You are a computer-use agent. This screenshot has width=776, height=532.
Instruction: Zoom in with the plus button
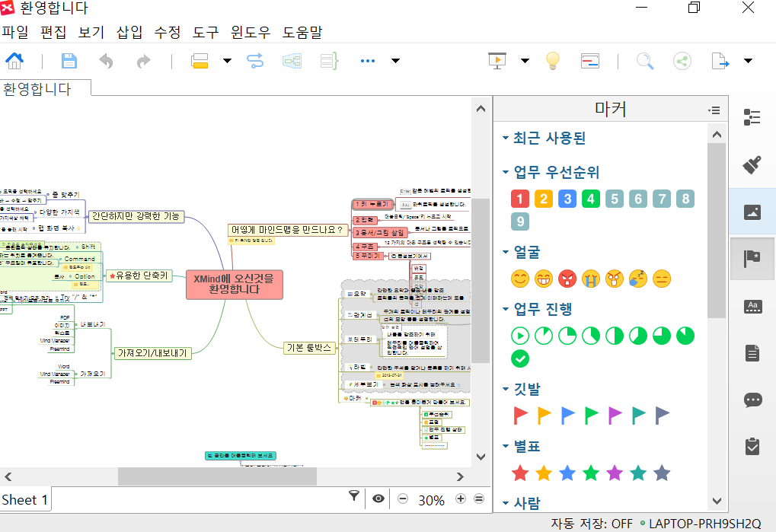460,499
